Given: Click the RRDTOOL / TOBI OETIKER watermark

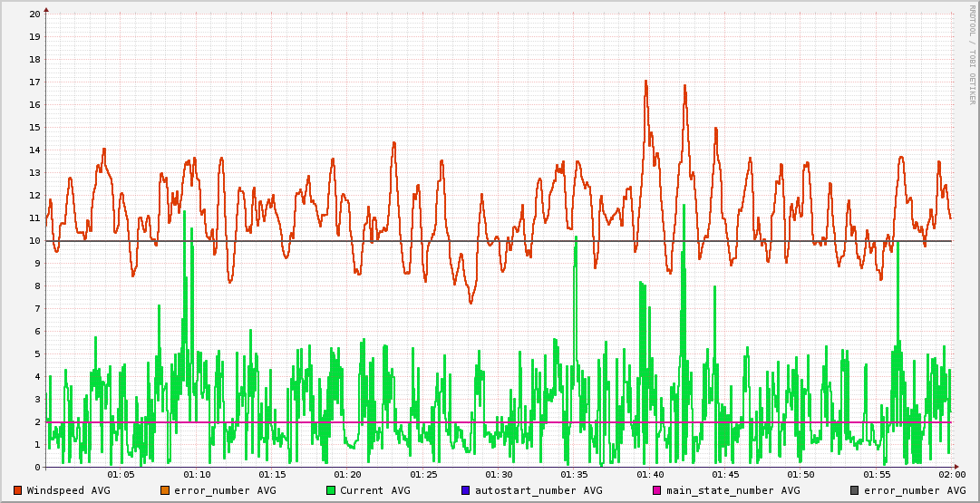Looking at the screenshot, I should tap(971, 53).
